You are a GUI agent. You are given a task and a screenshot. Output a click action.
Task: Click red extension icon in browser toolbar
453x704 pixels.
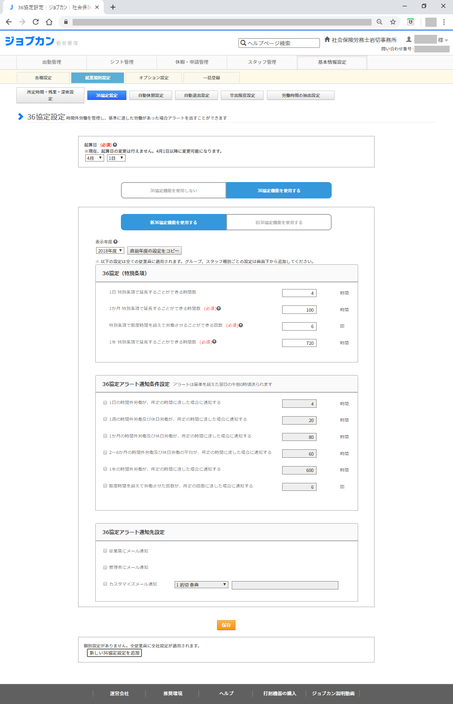click(x=410, y=22)
